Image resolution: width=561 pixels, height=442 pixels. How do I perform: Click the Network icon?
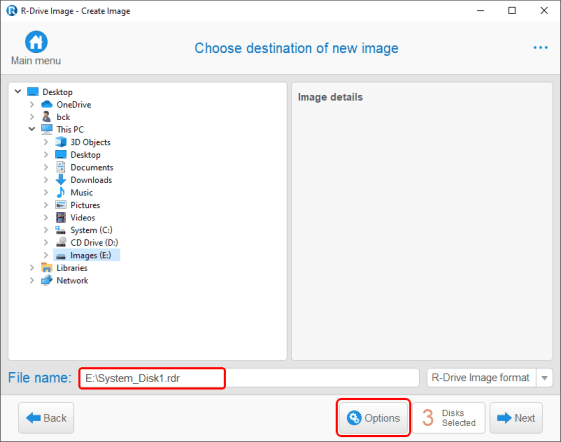coord(47,280)
